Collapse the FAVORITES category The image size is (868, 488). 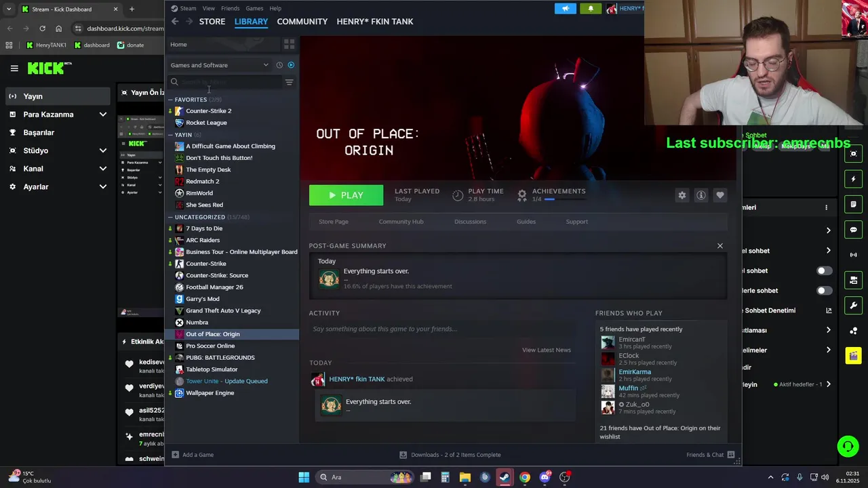[170, 100]
